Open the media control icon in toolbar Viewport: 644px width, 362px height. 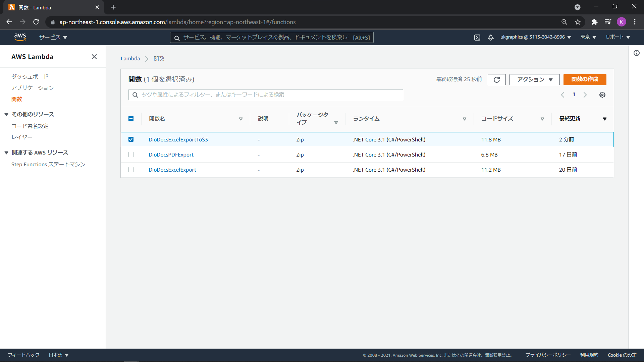(608, 22)
